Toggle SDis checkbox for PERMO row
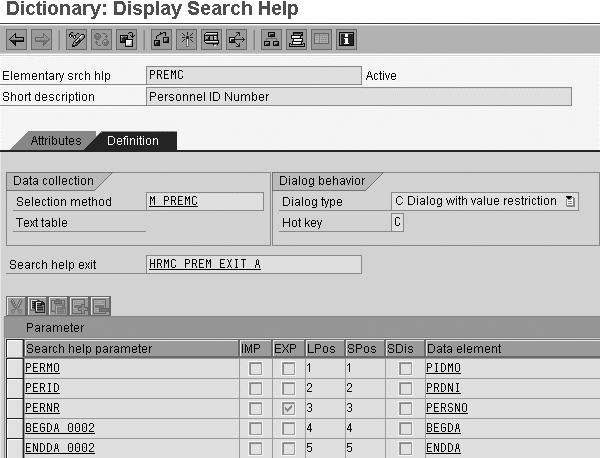The height and width of the screenshot is (458, 600). (x=405, y=368)
